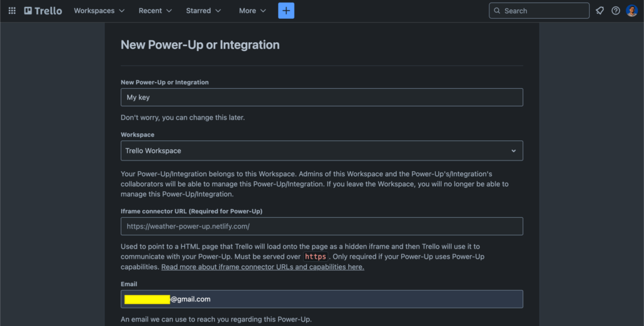This screenshot has width=644, height=326.
Task: Click the "New Power-Up or Integration" page heading
Action: pos(200,45)
